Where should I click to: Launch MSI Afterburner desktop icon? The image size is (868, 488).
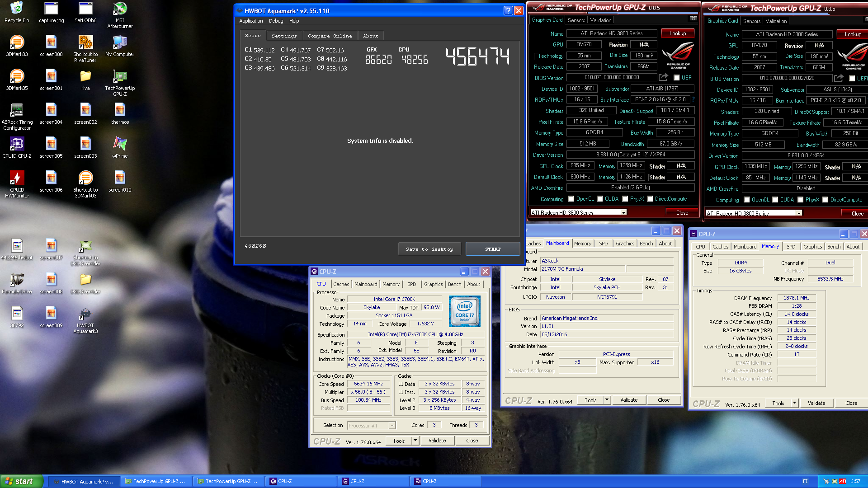[120, 15]
